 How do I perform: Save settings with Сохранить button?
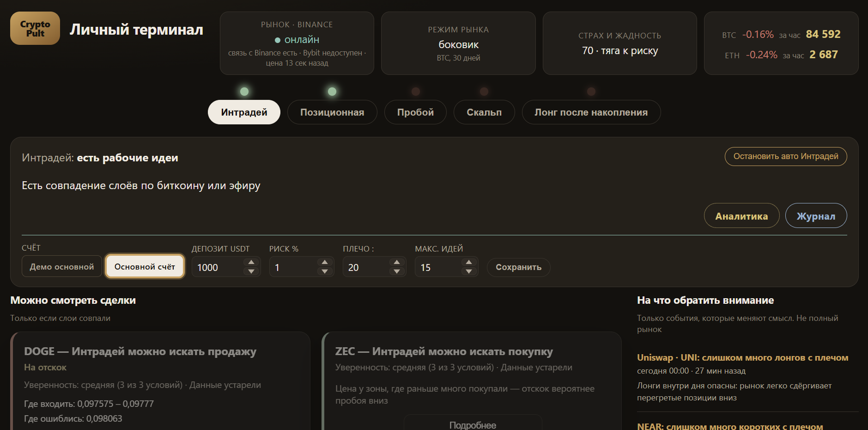pyautogui.click(x=518, y=267)
